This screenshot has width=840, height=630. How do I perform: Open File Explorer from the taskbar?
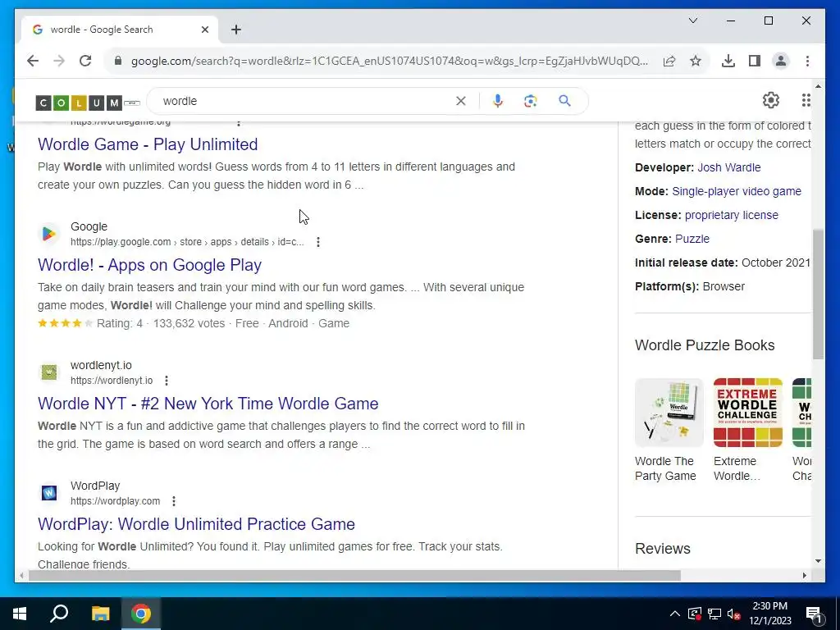[100, 614]
